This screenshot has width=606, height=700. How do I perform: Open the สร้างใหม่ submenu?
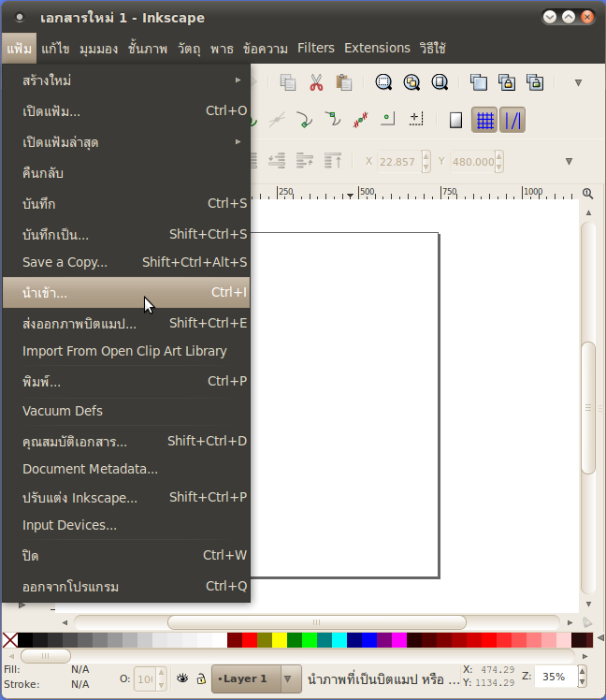pos(126,80)
